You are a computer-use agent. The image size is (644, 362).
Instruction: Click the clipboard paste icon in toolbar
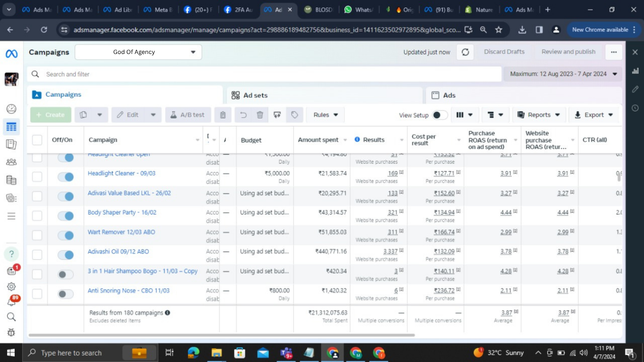tap(223, 115)
